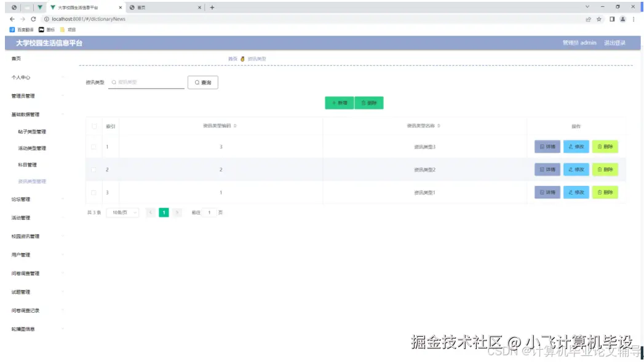Screen dimensions: 644x362
Task: Expand 问卷调查管理 in the sidebar
Action: (x=37, y=273)
